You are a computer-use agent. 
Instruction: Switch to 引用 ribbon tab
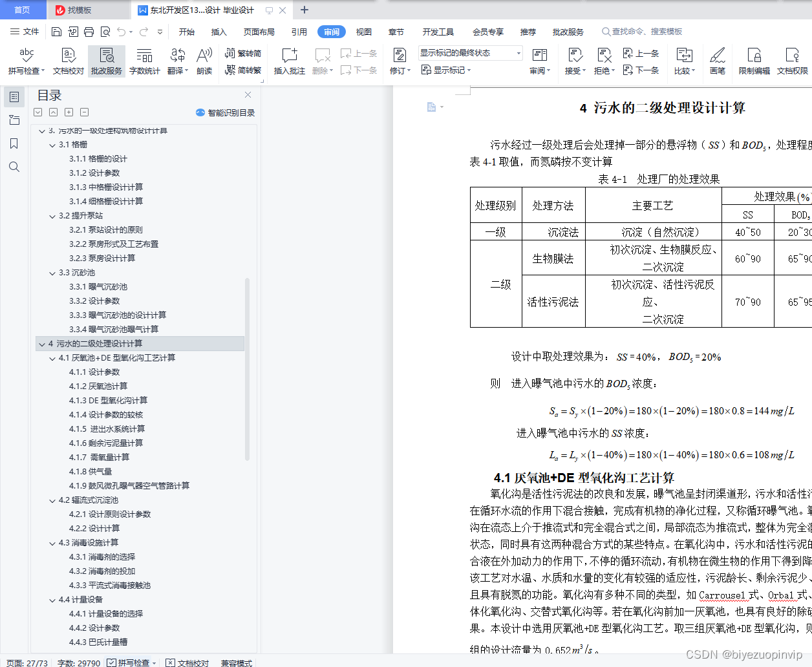(x=299, y=32)
